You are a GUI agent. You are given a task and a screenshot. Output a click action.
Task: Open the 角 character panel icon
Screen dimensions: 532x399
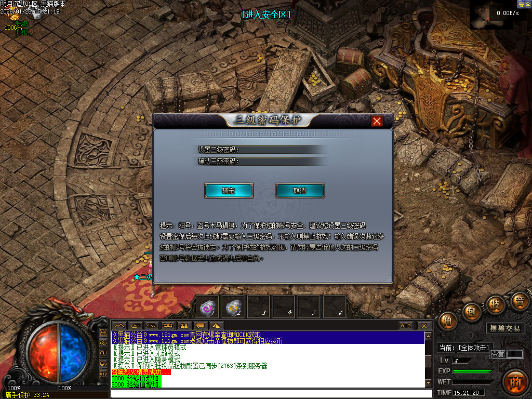coord(447,320)
